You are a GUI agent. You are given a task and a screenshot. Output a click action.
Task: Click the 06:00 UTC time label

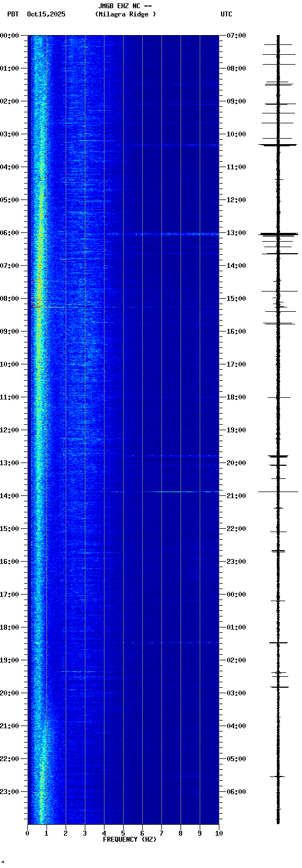[236, 792]
